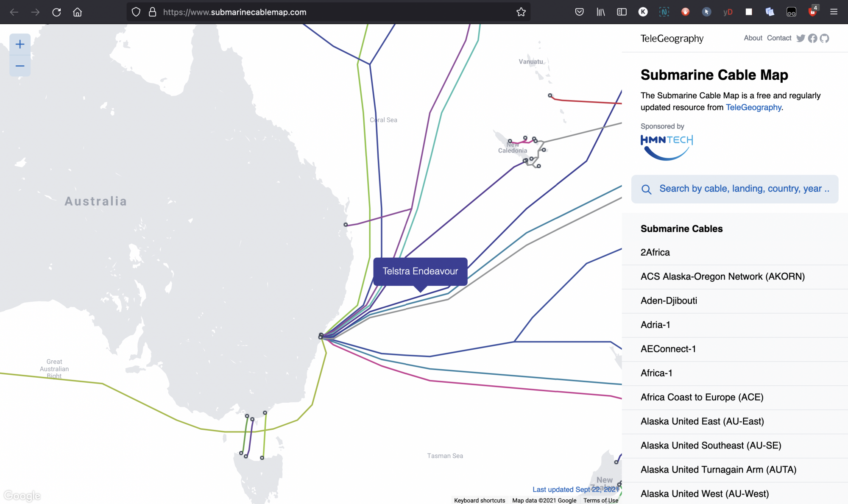Reload the current page

(56, 12)
